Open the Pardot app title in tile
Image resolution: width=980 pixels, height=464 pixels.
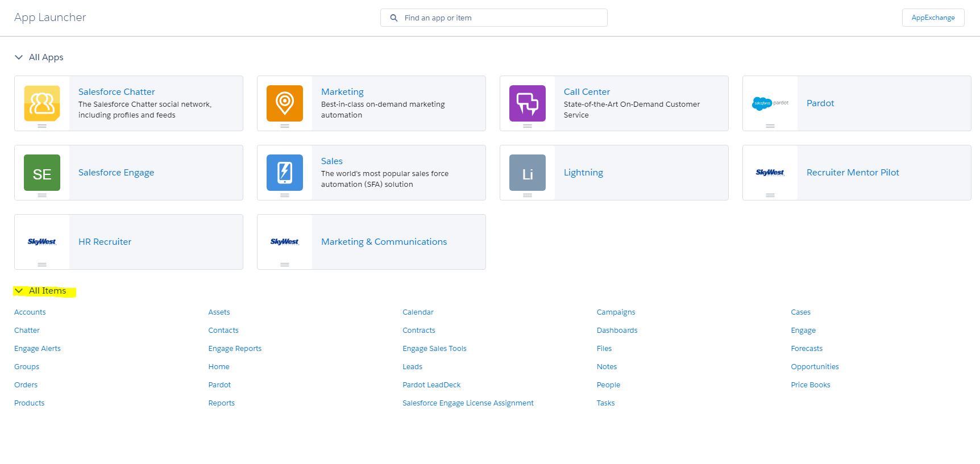tap(820, 103)
